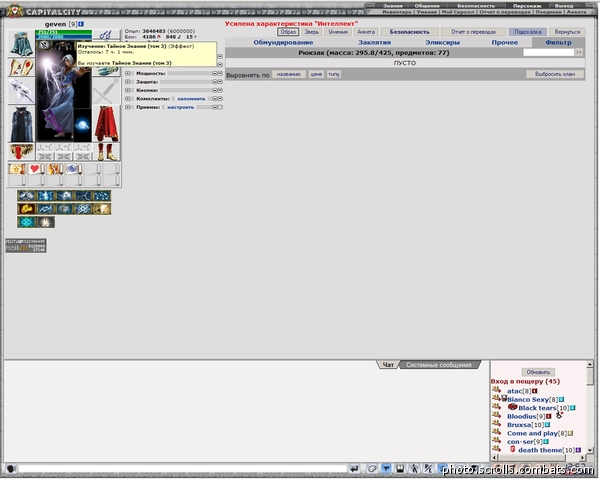Open the Эликсиры tab

442,42
